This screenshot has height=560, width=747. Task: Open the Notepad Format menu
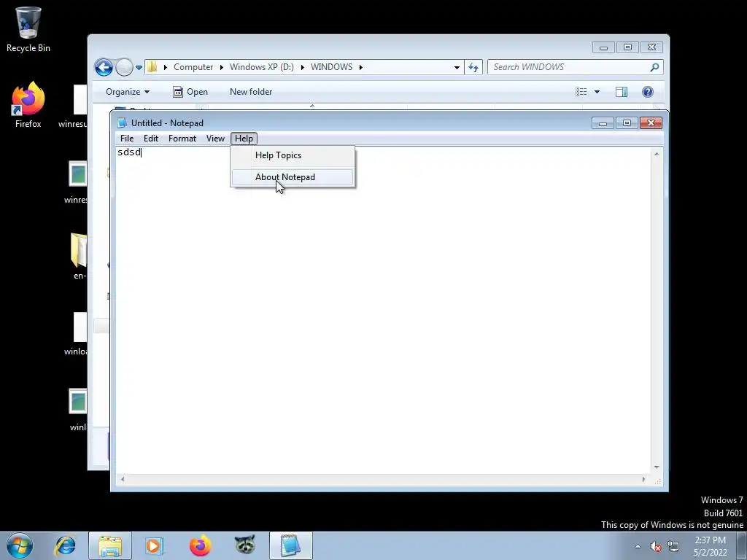[182, 139]
